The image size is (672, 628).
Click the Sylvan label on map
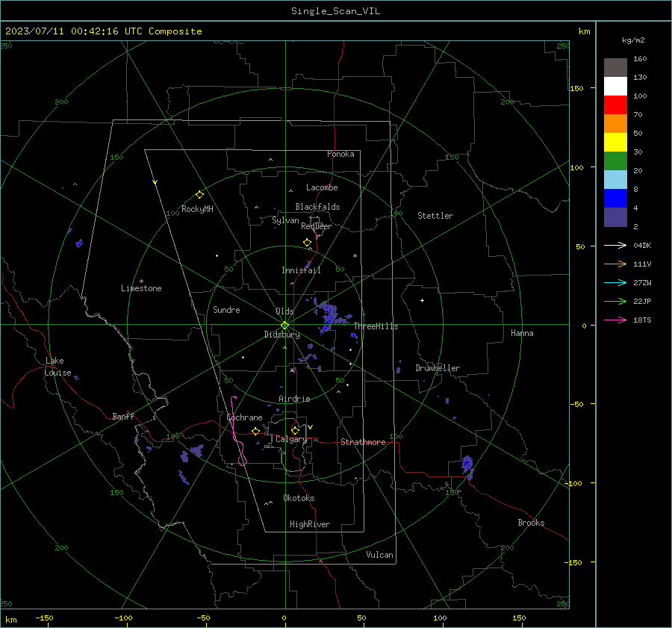pyautogui.click(x=285, y=220)
